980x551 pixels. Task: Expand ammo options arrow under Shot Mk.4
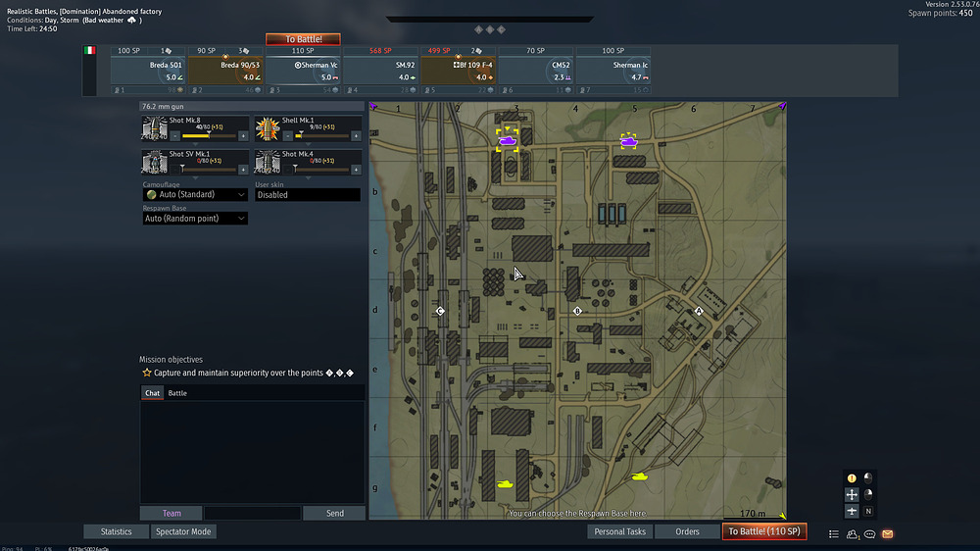[308, 177]
